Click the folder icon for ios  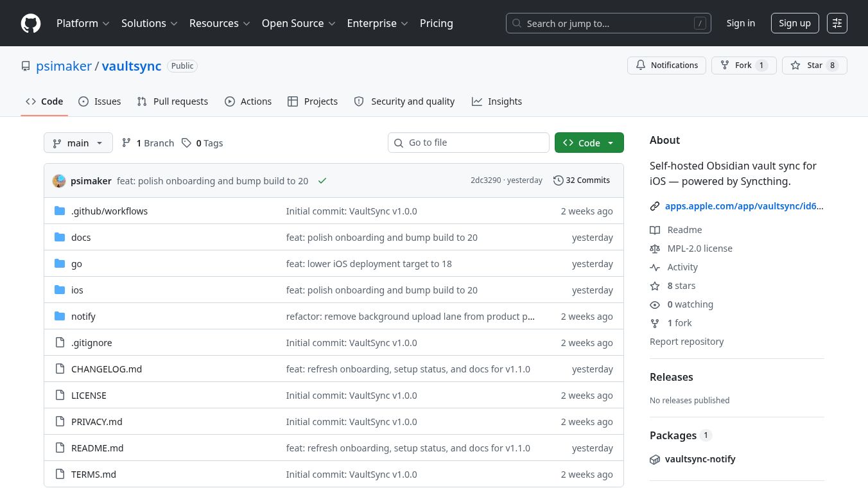[x=60, y=290]
